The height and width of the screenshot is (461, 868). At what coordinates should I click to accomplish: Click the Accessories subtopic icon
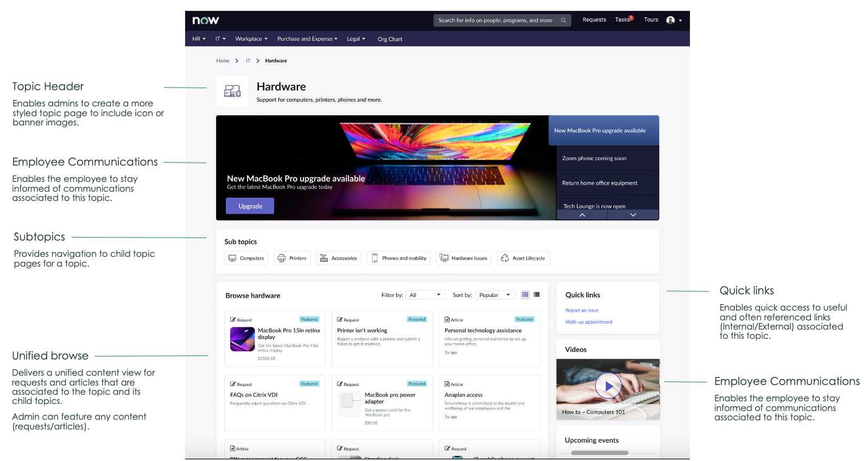[324, 258]
